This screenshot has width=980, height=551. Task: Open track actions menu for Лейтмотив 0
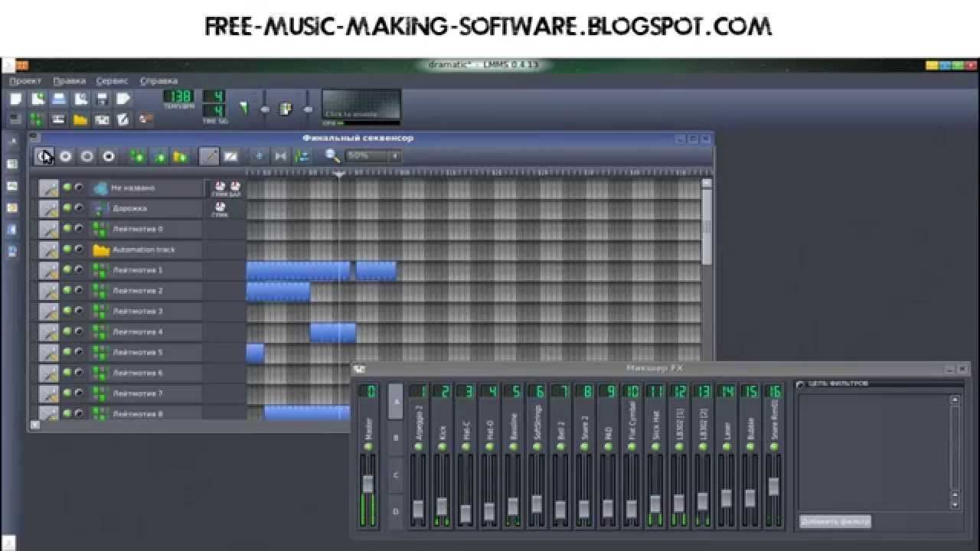(48, 229)
